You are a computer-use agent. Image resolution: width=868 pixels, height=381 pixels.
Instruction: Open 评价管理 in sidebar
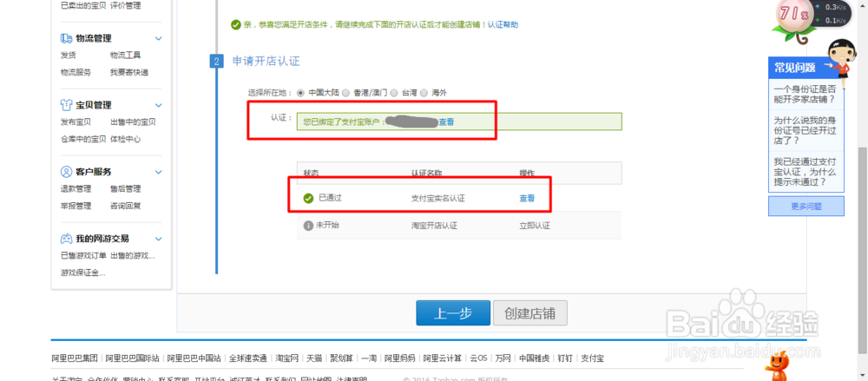(126, 5)
